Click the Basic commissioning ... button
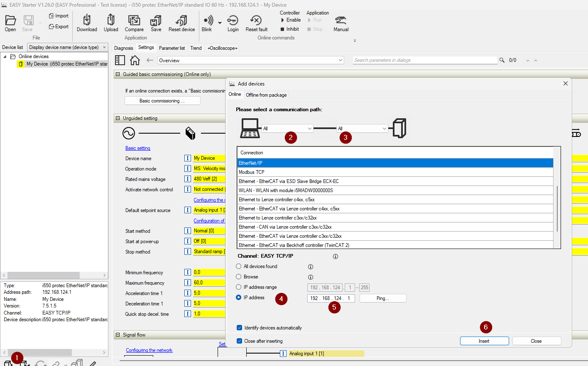 (x=162, y=101)
